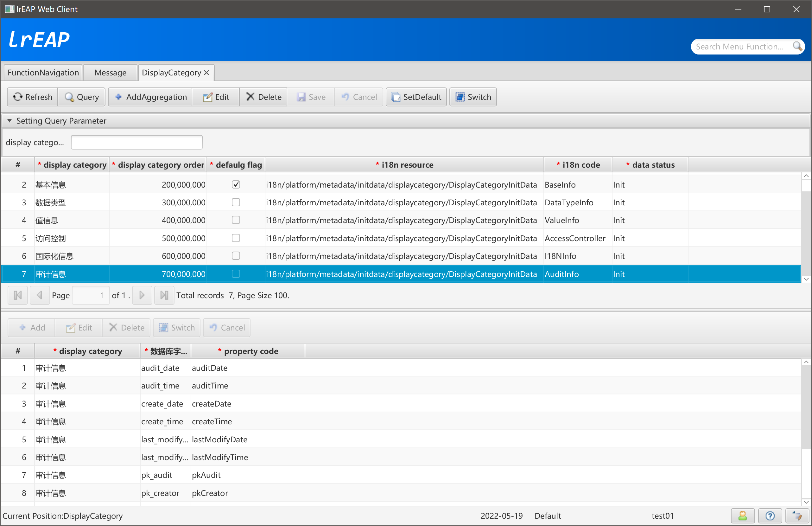Switch to the Message tab
812x526 pixels.
pyautogui.click(x=110, y=73)
